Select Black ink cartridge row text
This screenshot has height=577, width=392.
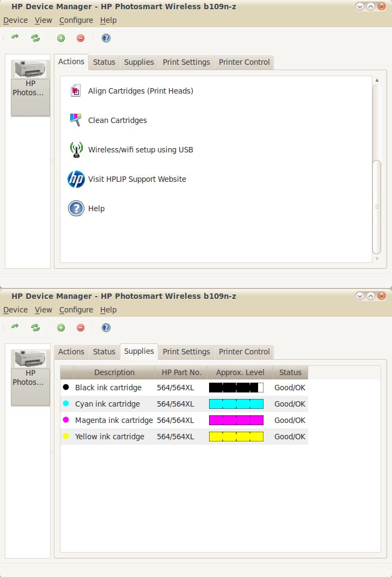(108, 388)
